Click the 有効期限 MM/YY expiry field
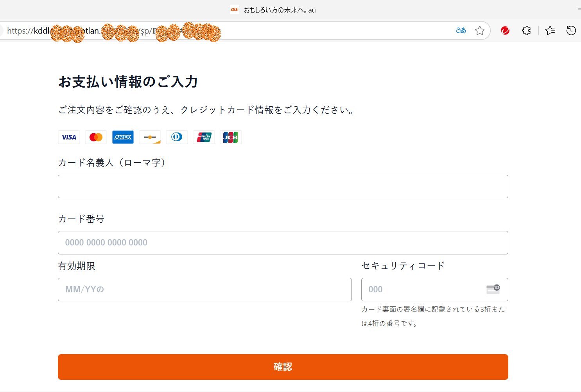Image resolution: width=581 pixels, height=392 pixels. tap(204, 290)
